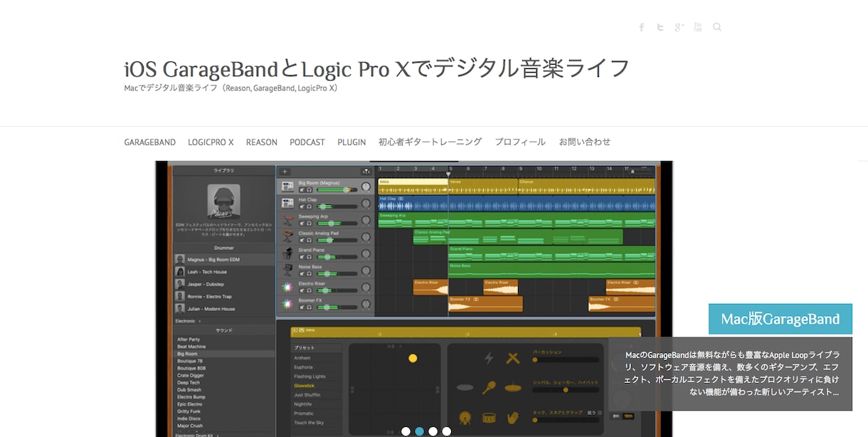Solo the Grand Piano track with its headphones button

click(309, 257)
